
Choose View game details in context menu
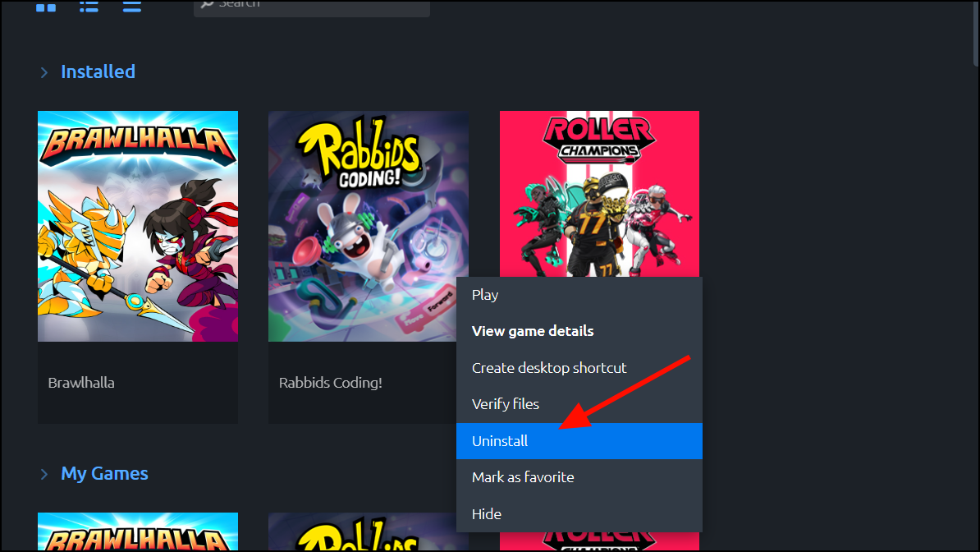(x=579, y=331)
